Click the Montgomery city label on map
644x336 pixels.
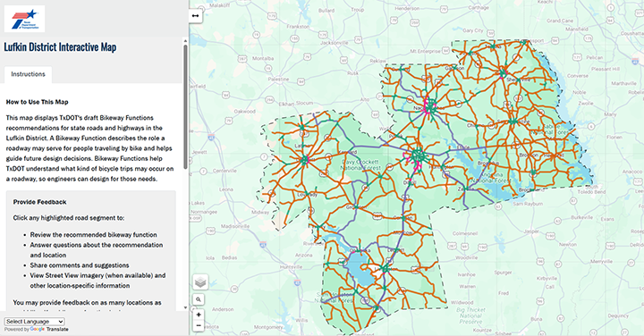click(267, 327)
